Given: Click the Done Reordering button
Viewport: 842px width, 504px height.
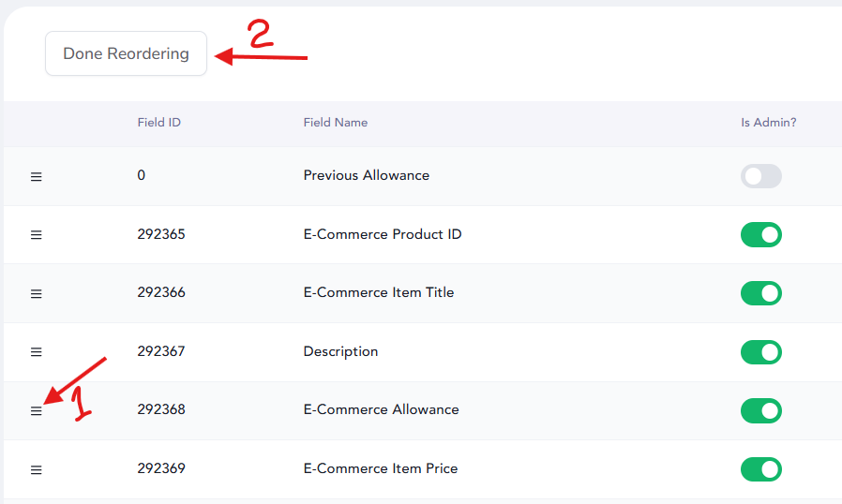Looking at the screenshot, I should [x=126, y=53].
